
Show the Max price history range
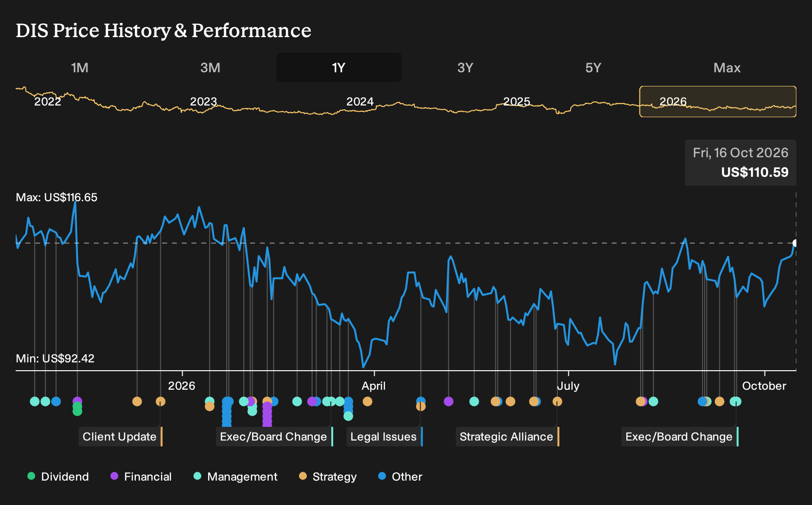coord(727,67)
